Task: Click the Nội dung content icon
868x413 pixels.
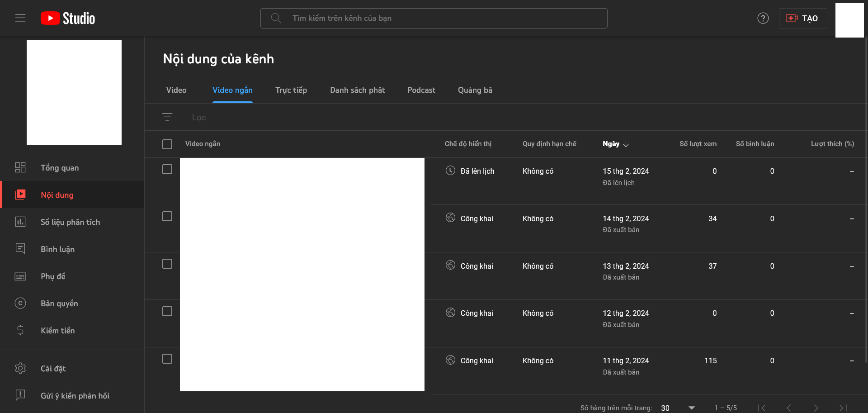Action: coord(20,195)
